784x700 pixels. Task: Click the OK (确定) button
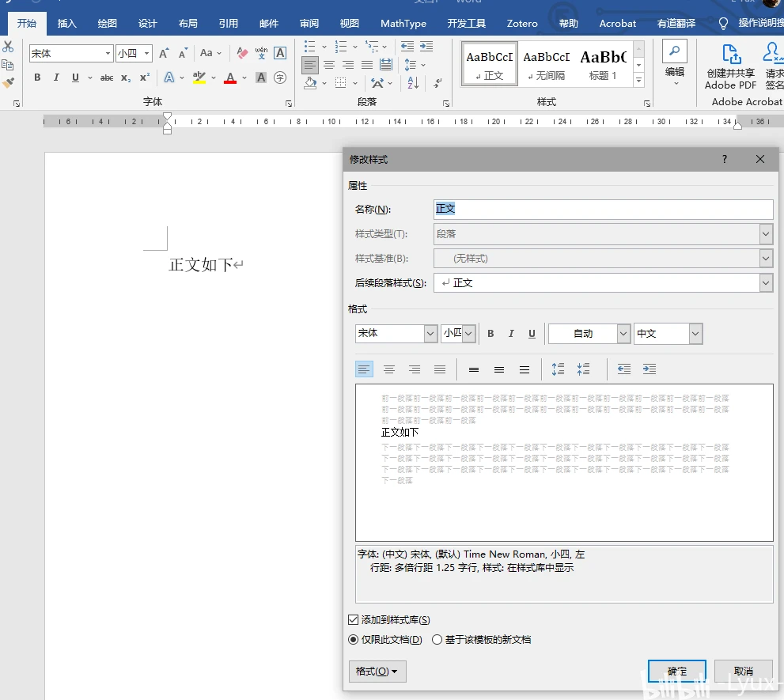677,671
